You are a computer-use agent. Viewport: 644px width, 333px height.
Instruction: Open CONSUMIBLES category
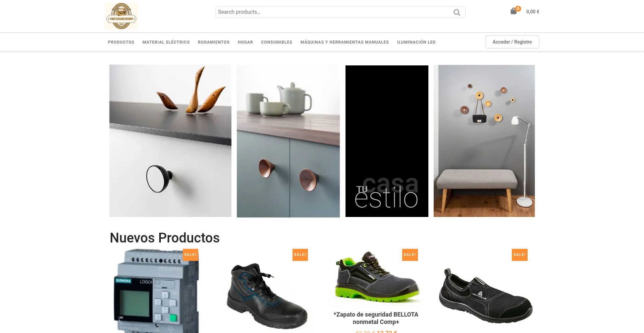(277, 42)
